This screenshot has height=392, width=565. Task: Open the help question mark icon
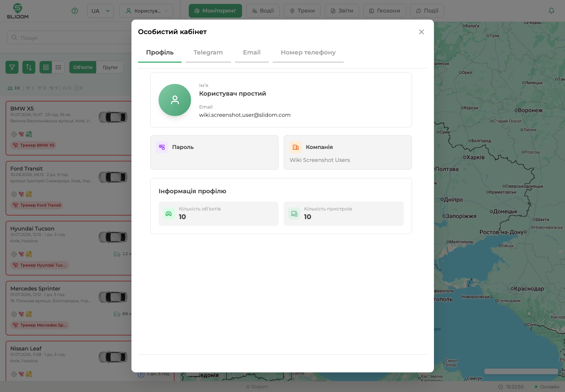pyautogui.click(x=75, y=11)
